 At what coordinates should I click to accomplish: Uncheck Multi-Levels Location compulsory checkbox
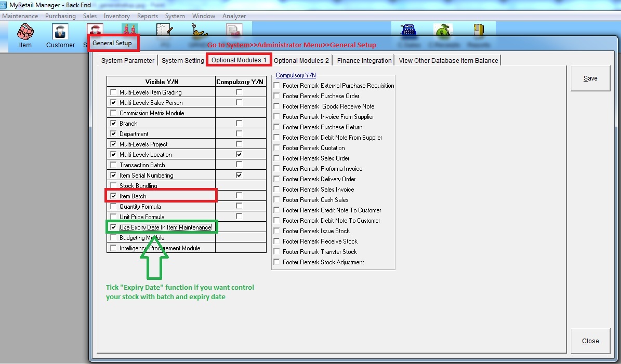tap(239, 154)
